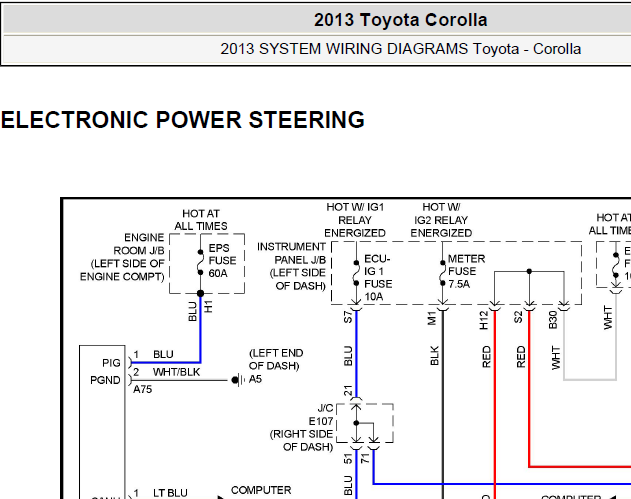Click '2013 SYSTEM WIRING DIAGRAMS Toyota - Corolla' subtitle
631x499 pixels.
pos(400,49)
